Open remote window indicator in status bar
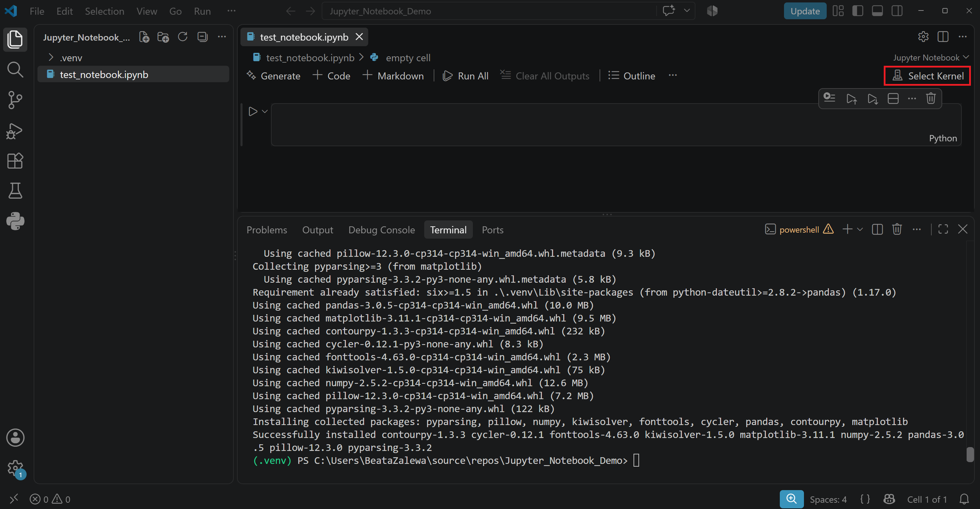980x509 pixels. 14,499
